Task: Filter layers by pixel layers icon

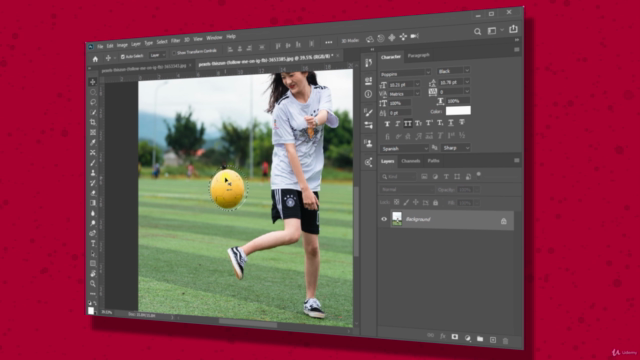Action: tap(424, 176)
